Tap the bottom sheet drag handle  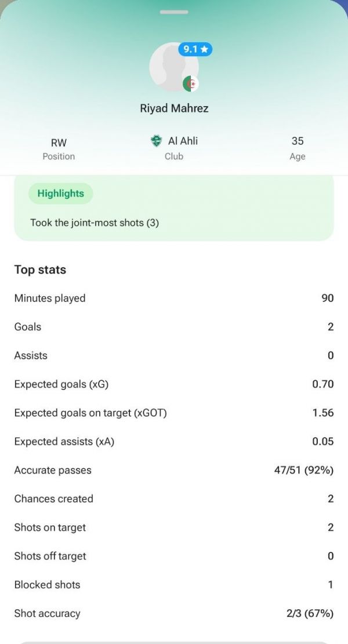pyautogui.click(x=174, y=12)
